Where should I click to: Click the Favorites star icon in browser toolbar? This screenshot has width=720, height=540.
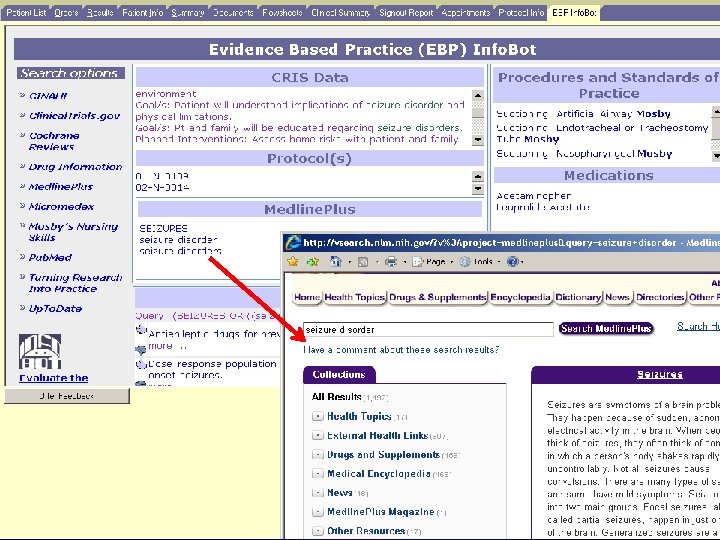click(x=292, y=261)
